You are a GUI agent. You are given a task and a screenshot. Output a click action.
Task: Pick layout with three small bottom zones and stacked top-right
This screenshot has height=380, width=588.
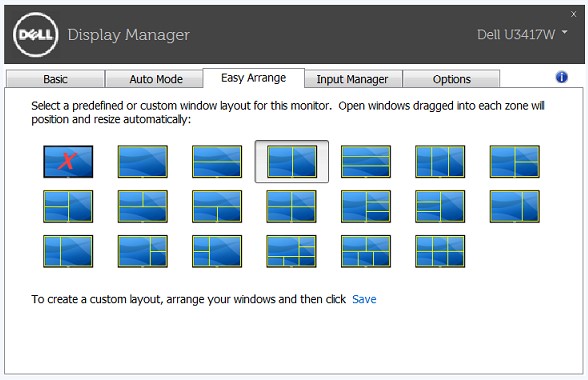click(291, 251)
